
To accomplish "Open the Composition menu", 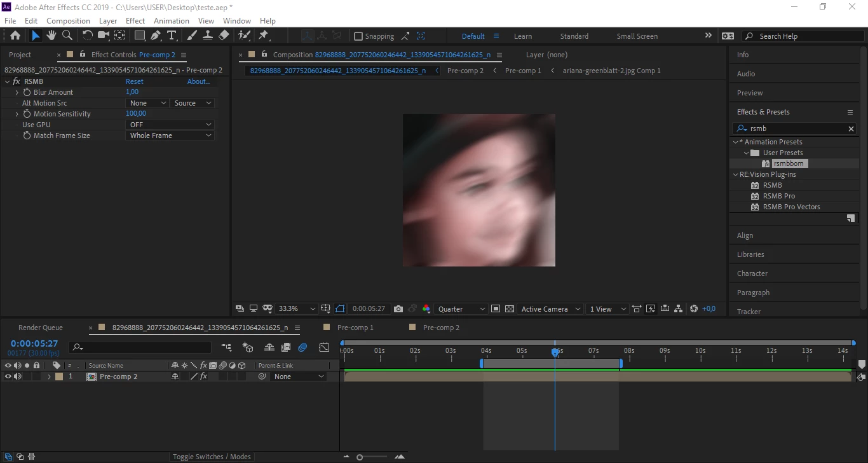I will (68, 21).
